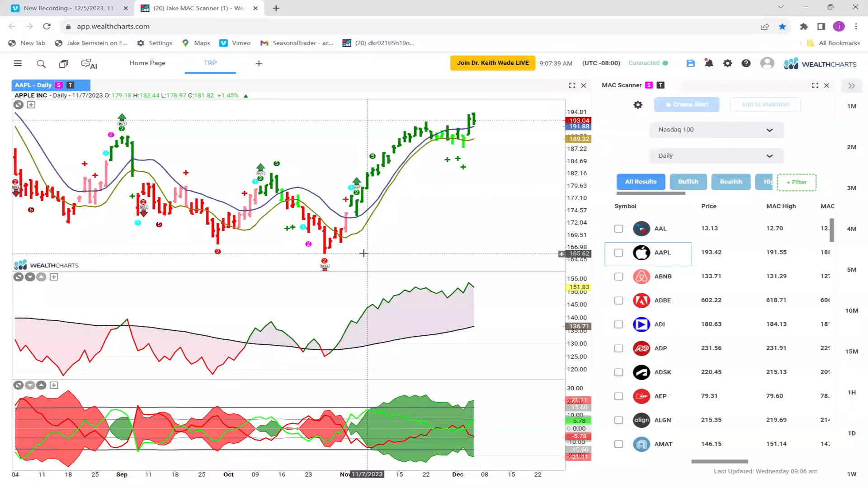The height and width of the screenshot is (488, 868).
Task: Add indicator to middle pane
Action: [x=54, y=277]
